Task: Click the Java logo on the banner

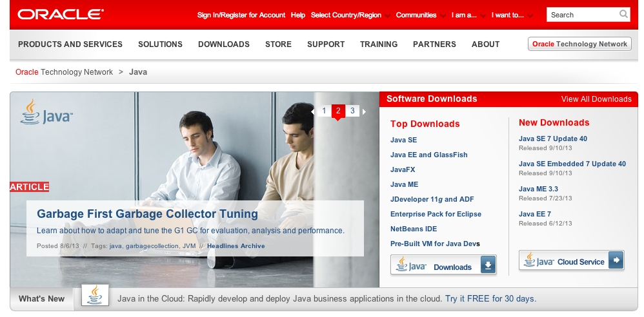Action: tap(46, 112)
